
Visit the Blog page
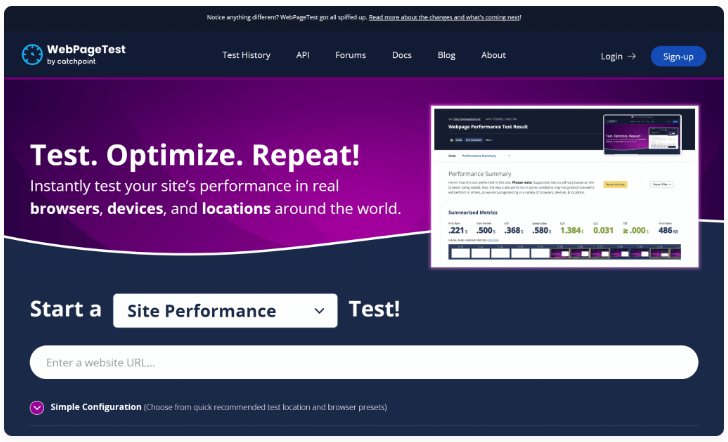click(446, 55)
